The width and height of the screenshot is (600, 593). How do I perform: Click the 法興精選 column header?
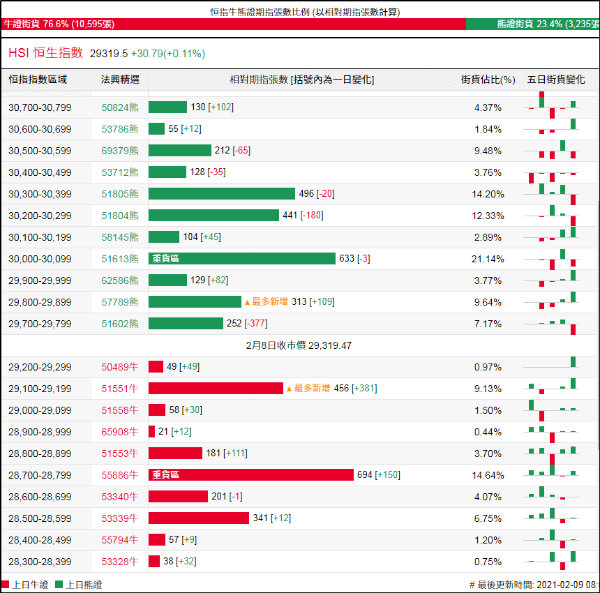tap(120, 80)
